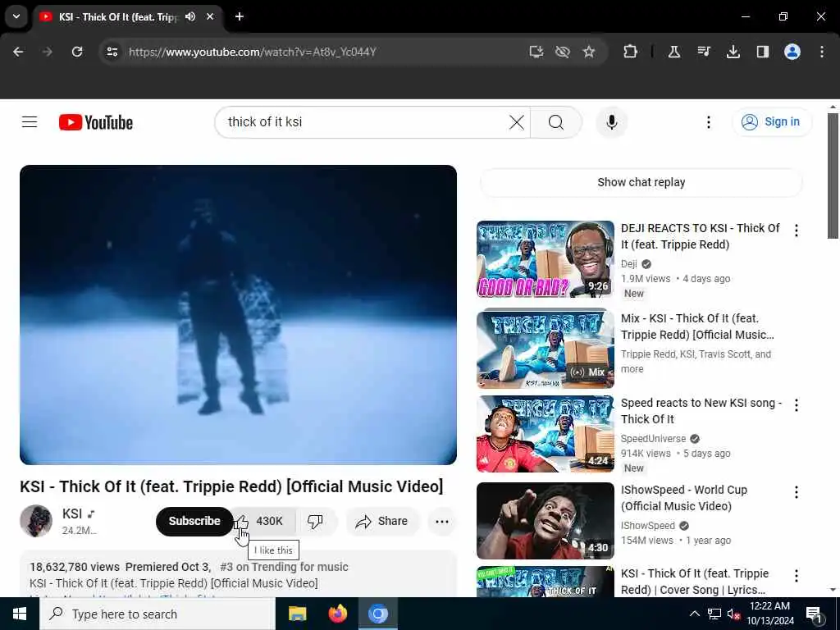Install app icon in address bar
The height and width of the screenshot is (630, 840).
tap(536, 52)
